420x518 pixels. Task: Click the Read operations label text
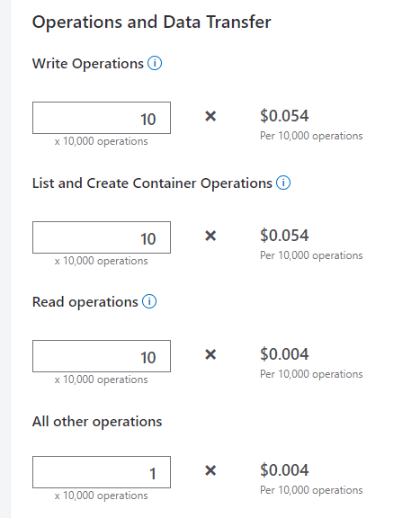[x=85, y=302]
